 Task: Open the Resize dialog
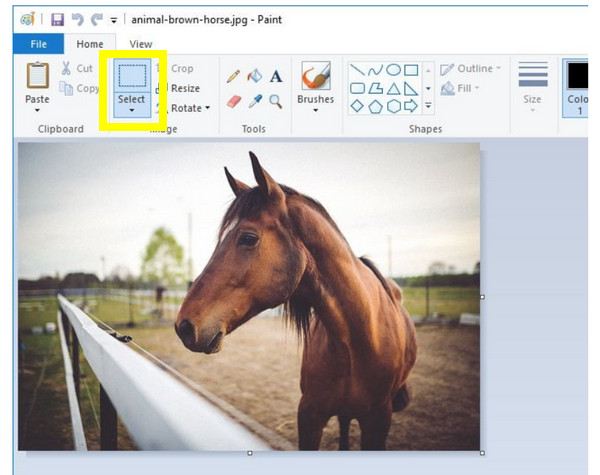tap(178, 88)
